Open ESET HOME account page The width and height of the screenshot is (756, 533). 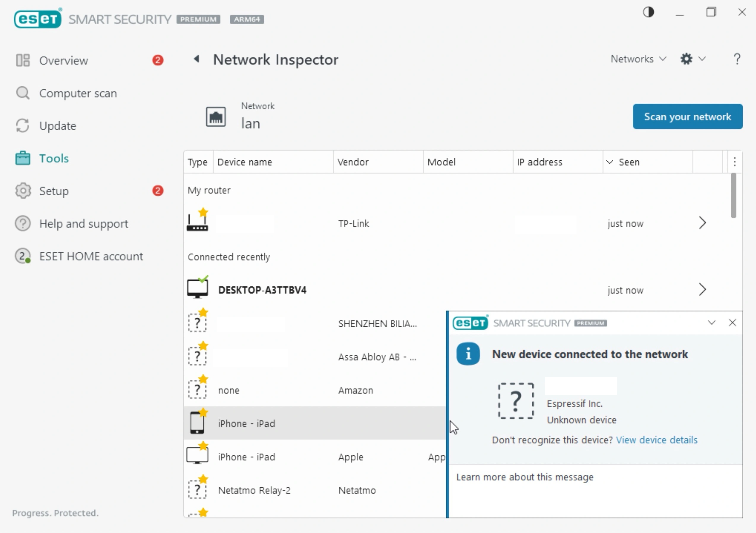point(91,256)
